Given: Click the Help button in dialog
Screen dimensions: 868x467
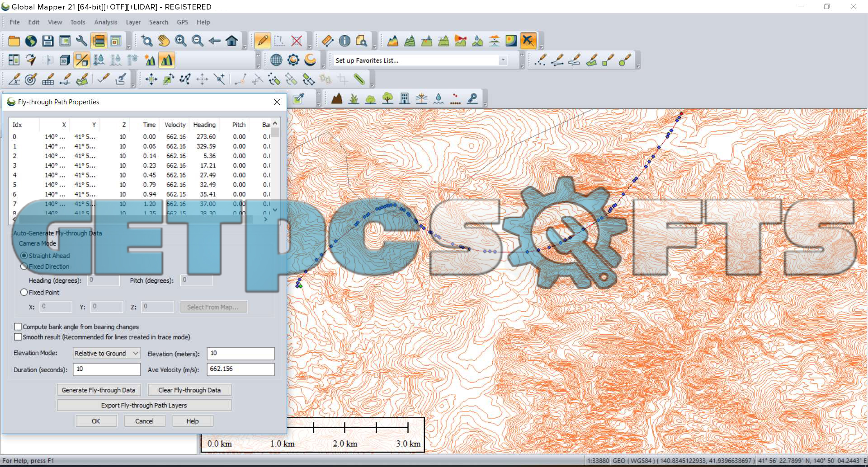Looking at the screenshot, I should [193, 421].
